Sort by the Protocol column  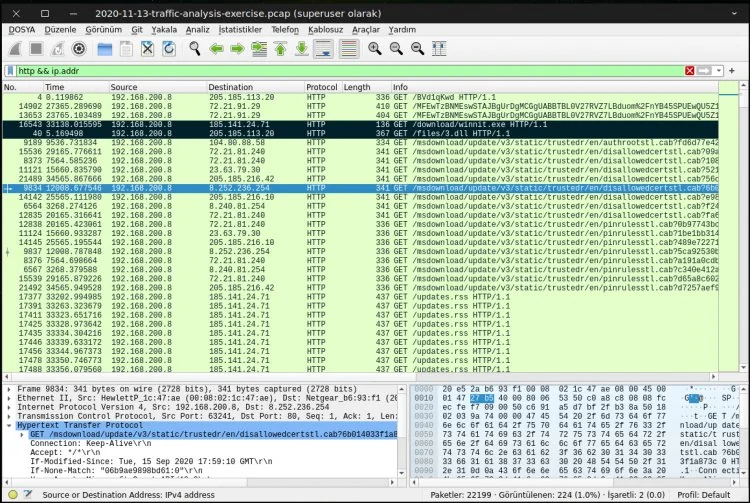pos(323,87)
